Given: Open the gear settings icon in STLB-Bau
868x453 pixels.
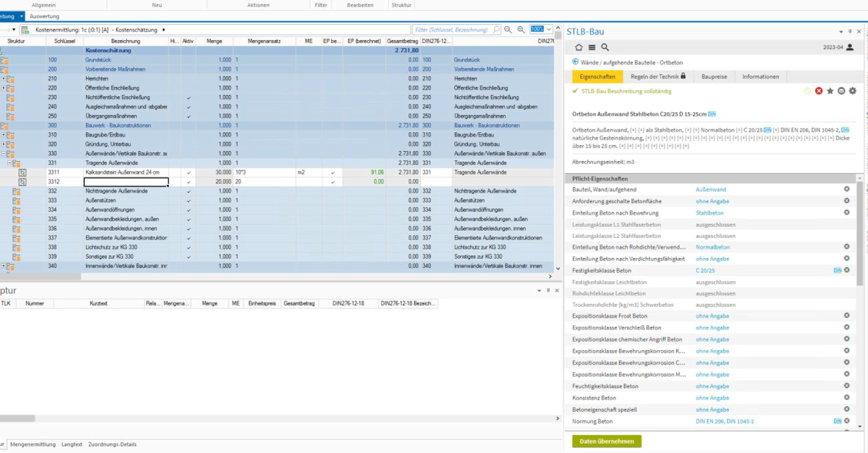Looking at the screenshot, I should pos(852,91).
